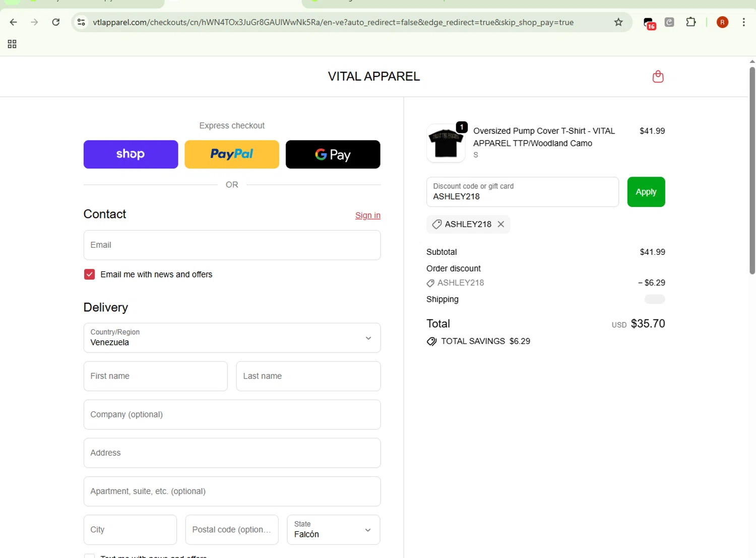
Task: Pay with PayPal express checkout
Action: coord(232,154)
